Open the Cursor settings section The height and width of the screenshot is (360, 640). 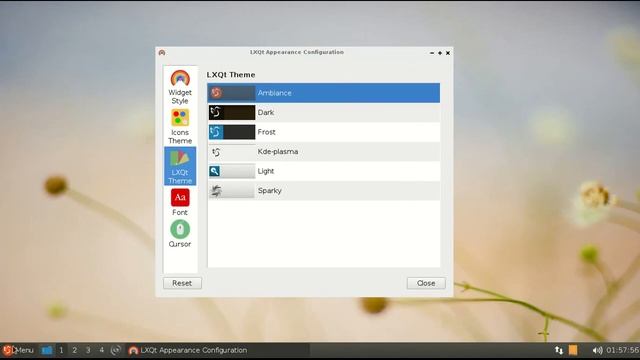coord(180,234)
